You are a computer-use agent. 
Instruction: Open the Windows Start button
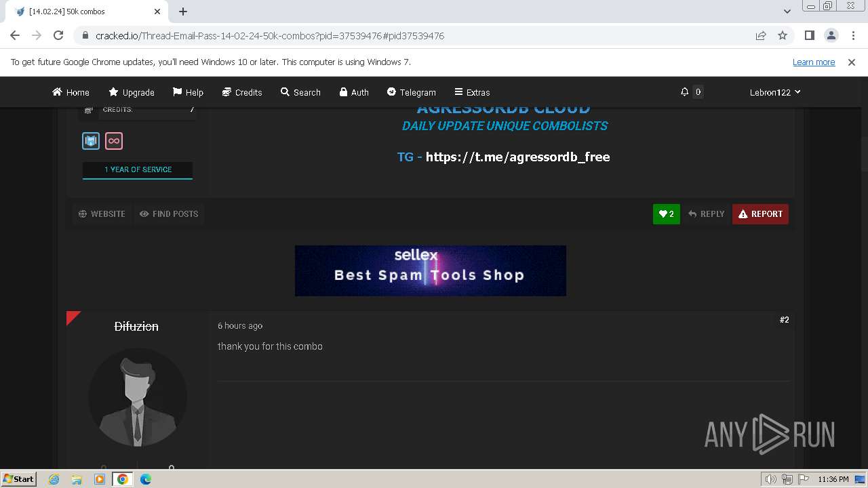[x=19, y=479]
